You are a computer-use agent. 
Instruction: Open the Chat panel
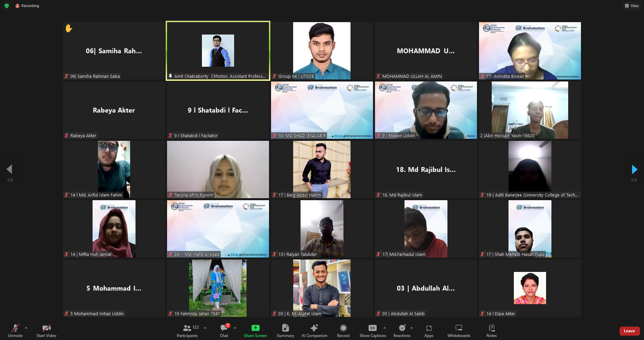click(224, 330)
